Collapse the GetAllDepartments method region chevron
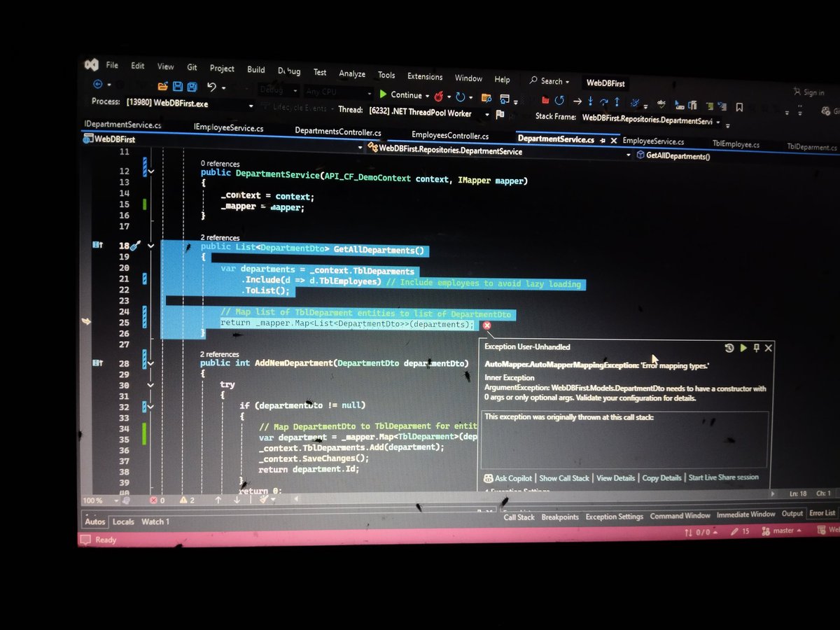The width and height of the screenshot is (840, 630). point(150,246)
